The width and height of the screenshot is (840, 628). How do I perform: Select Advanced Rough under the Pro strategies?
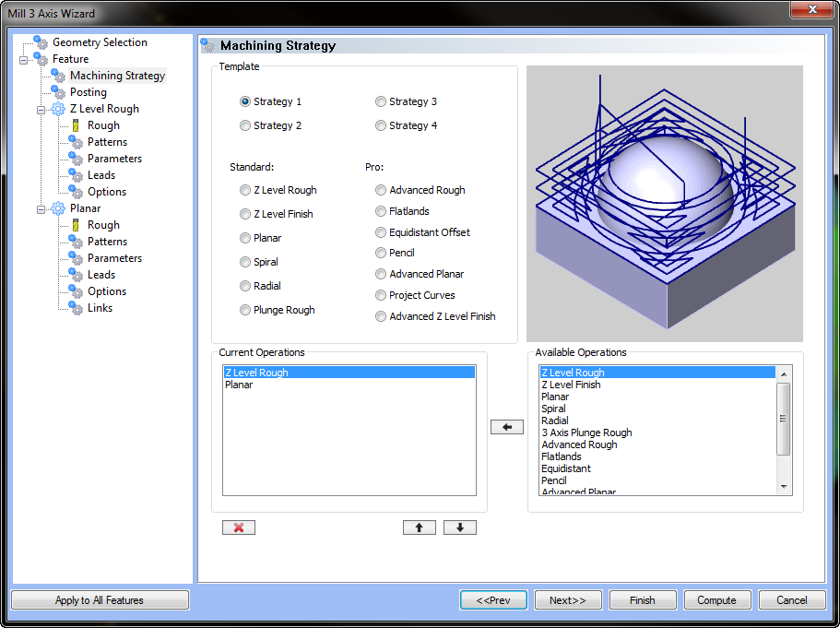(380, 190)
